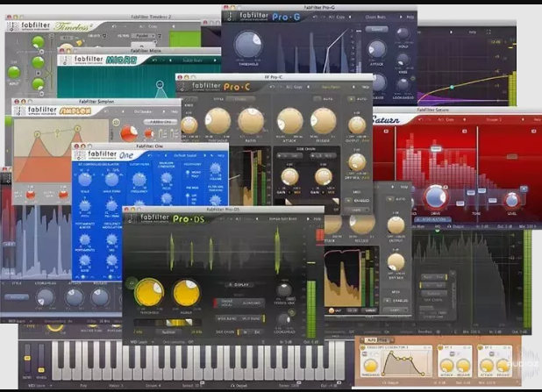Toggle Auto gain in front Pro-C
This screenshot has height=392, width=542.
pos(351,99)
